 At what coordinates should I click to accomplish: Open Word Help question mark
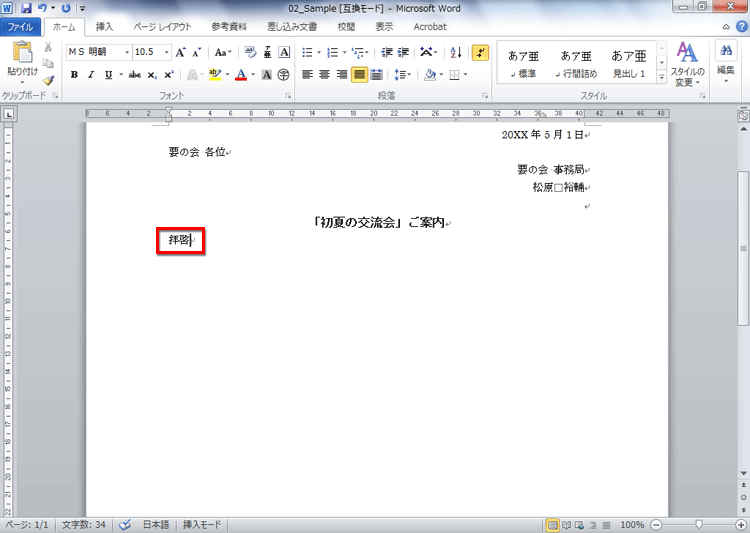[x=741, y=27]
